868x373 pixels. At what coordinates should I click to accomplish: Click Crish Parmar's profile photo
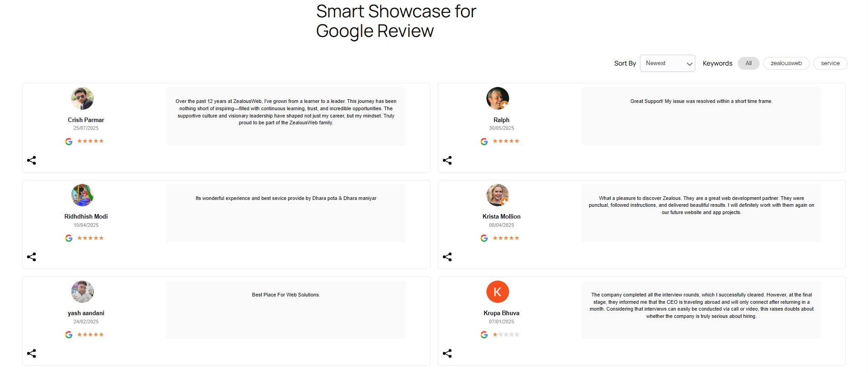coord(82,98)
